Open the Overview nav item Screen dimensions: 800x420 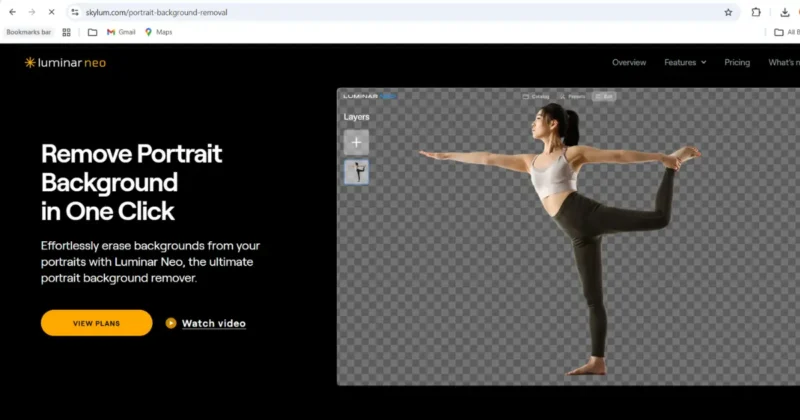pyautogui.click(x=629, y=62)
